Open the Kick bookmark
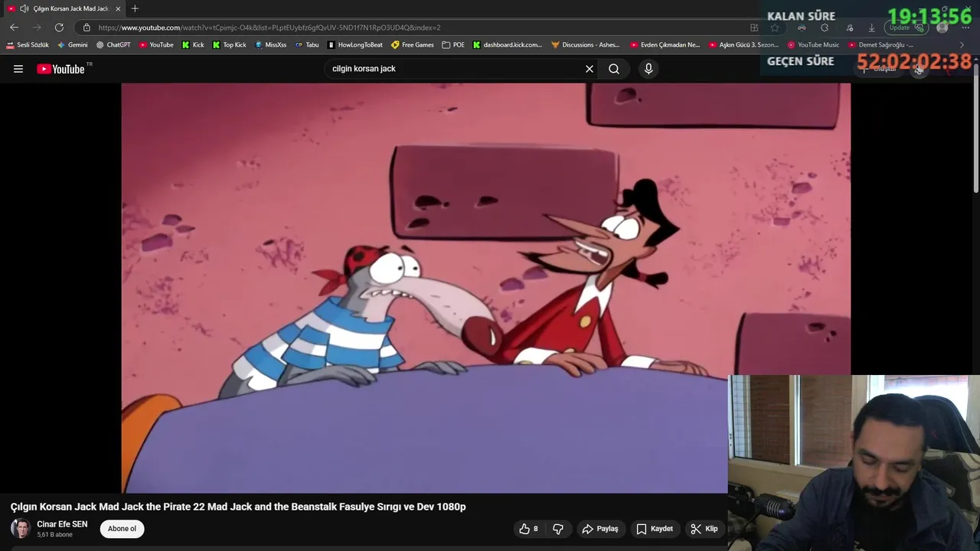 (x=193, y=45)
